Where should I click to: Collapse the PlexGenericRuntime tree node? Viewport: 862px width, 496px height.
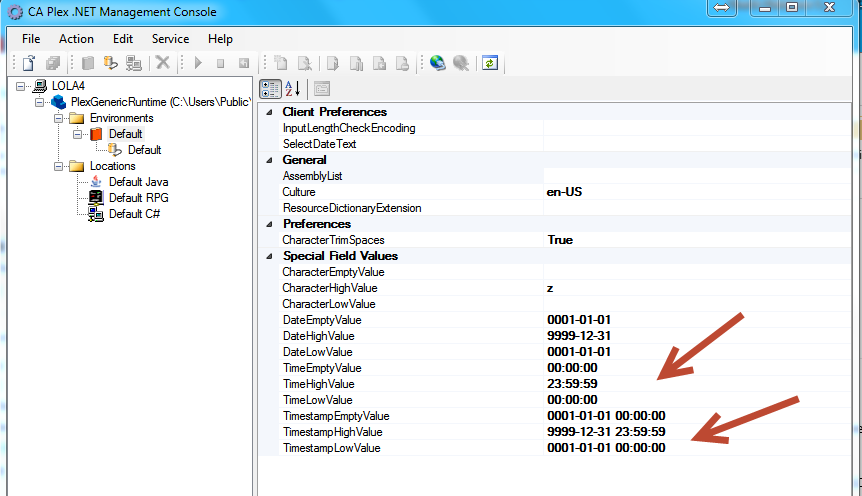39,102
